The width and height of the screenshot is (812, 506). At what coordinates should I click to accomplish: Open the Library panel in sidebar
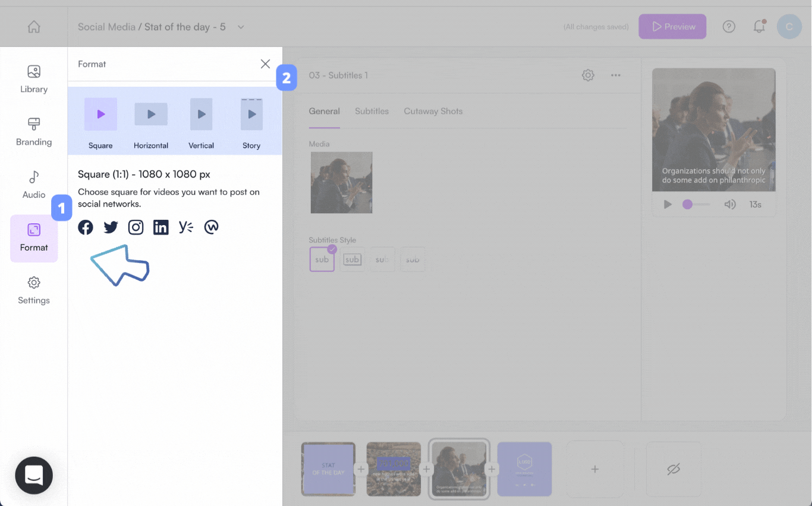click(34, 79)
